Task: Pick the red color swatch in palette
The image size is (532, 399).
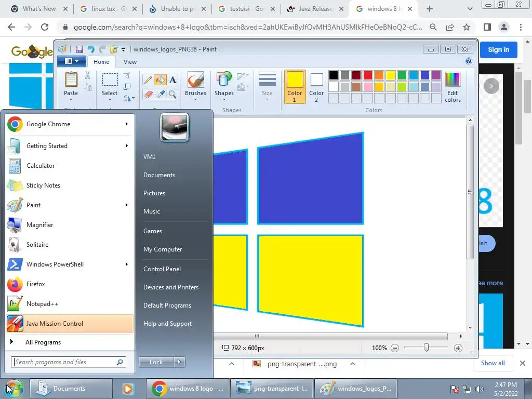Action: pos(367,75)
